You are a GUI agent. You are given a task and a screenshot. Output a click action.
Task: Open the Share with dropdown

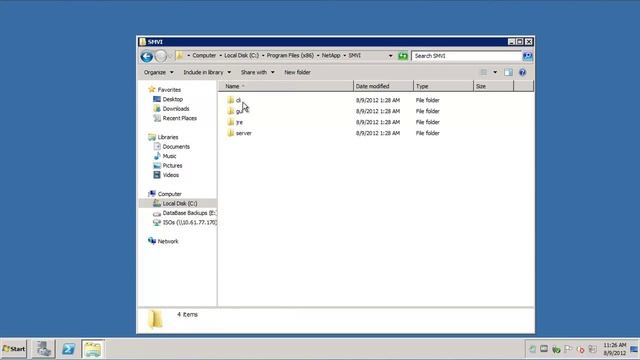point(258,72)
